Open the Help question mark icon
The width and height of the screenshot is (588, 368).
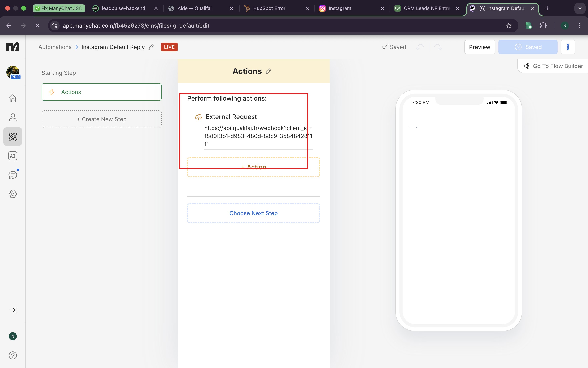click(x=12, y=355)
